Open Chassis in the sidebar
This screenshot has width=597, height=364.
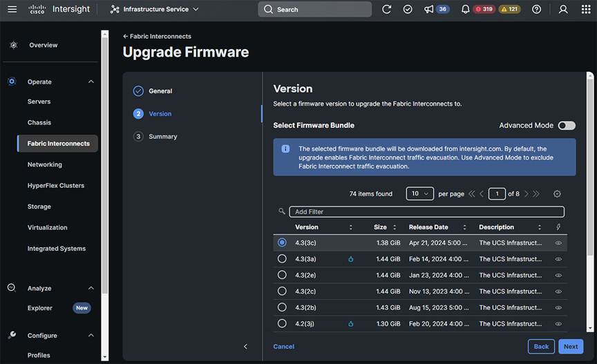click(x=39, y=123)
